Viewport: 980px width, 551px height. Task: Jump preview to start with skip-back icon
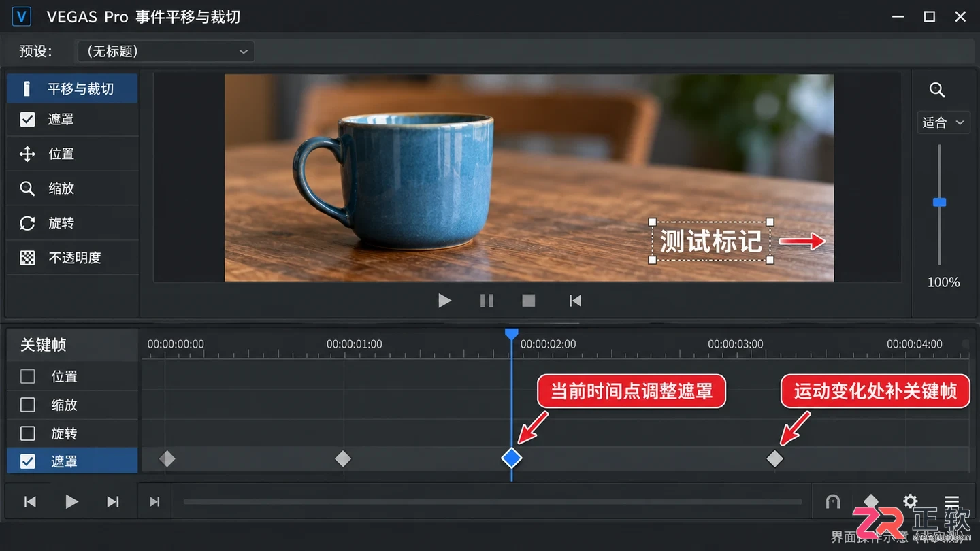click(575, 301)
